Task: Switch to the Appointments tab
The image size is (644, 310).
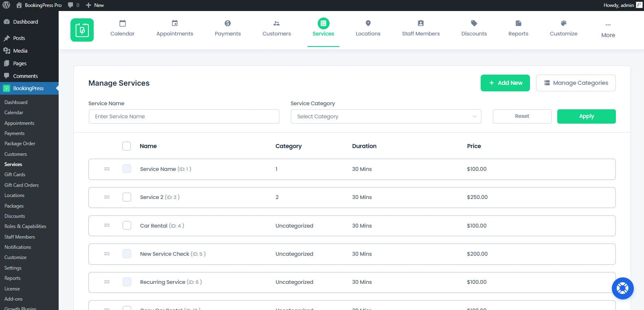Action: [x=175, y=29]
